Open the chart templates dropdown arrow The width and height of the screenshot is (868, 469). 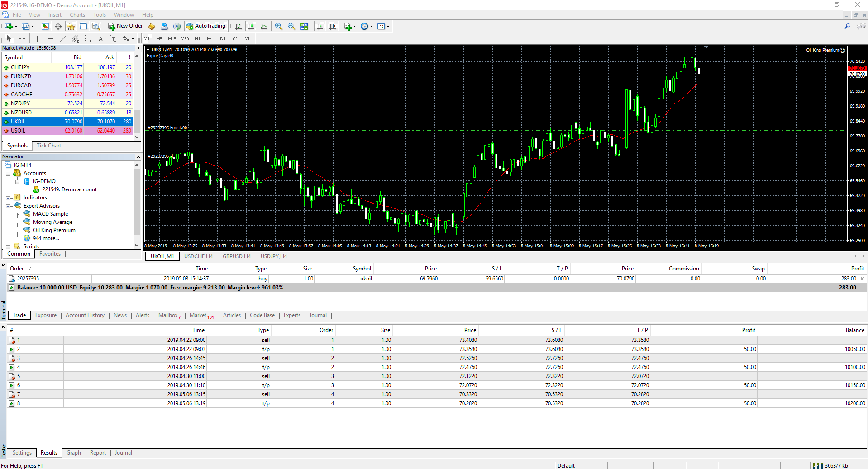pos(388,27)
